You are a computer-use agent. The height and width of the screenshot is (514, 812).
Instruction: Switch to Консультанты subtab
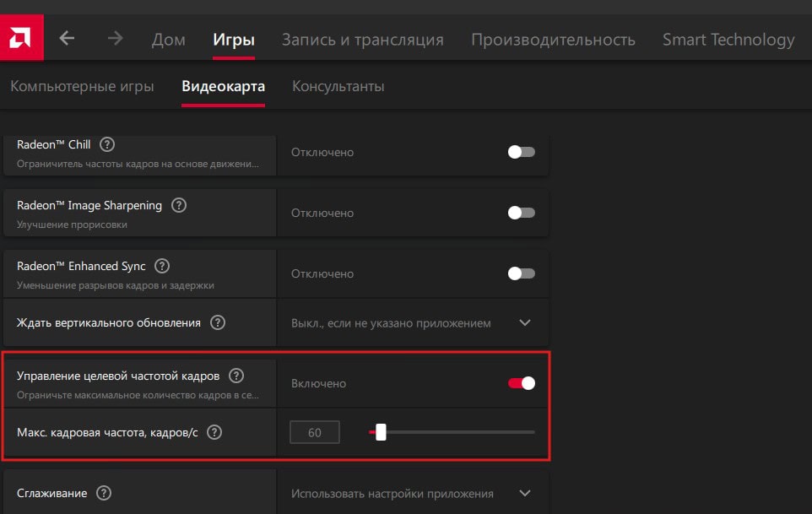338,86
